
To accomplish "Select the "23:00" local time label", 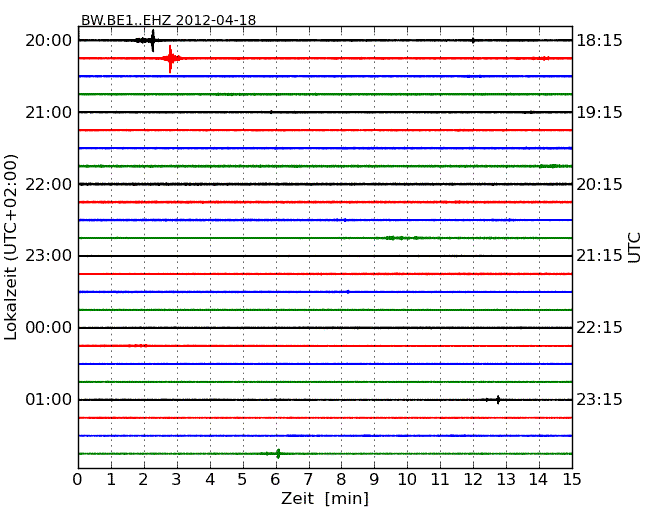I will pyautogui.click(x=49, y=256).
